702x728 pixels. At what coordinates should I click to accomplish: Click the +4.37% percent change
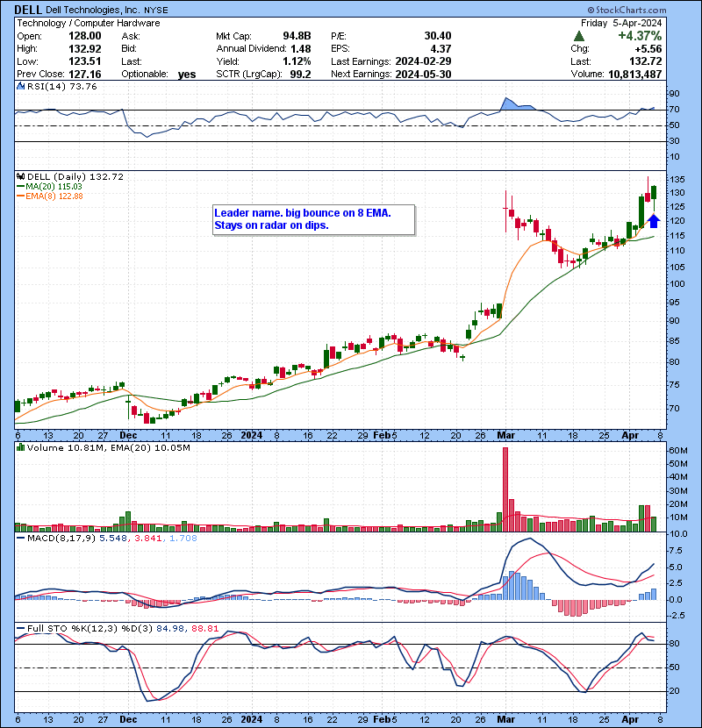click(640, 36)
